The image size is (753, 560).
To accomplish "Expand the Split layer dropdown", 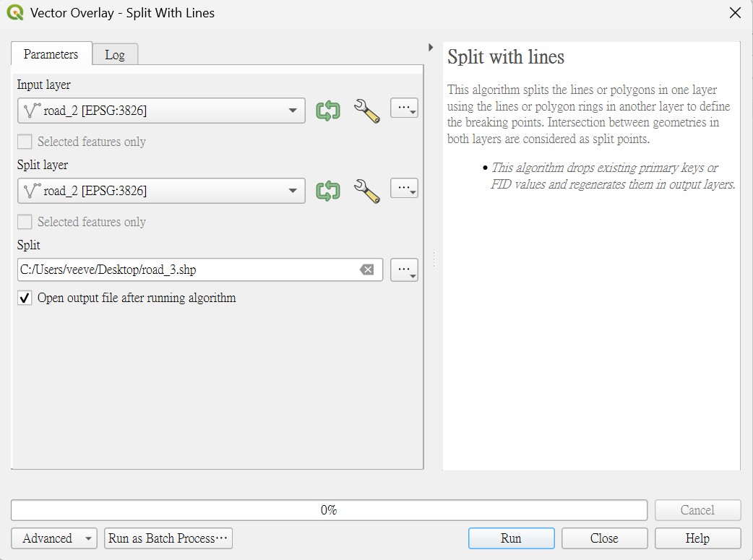I will (x=161, y=191).
